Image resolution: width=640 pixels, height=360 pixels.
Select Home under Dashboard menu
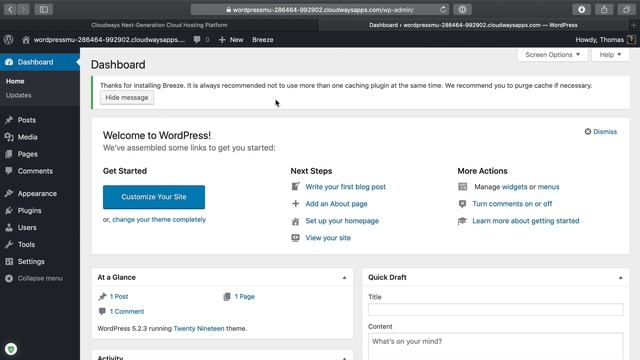15,81
